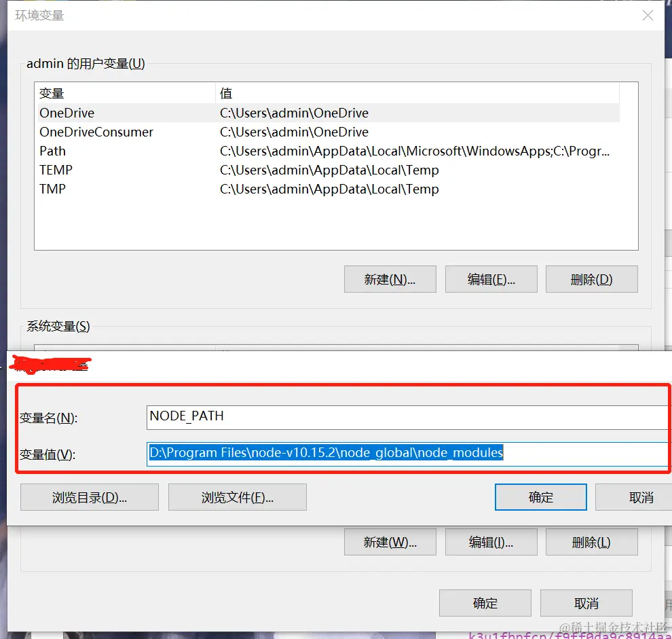Click the bottom 确定 of 环境变量

pos(485,603)
